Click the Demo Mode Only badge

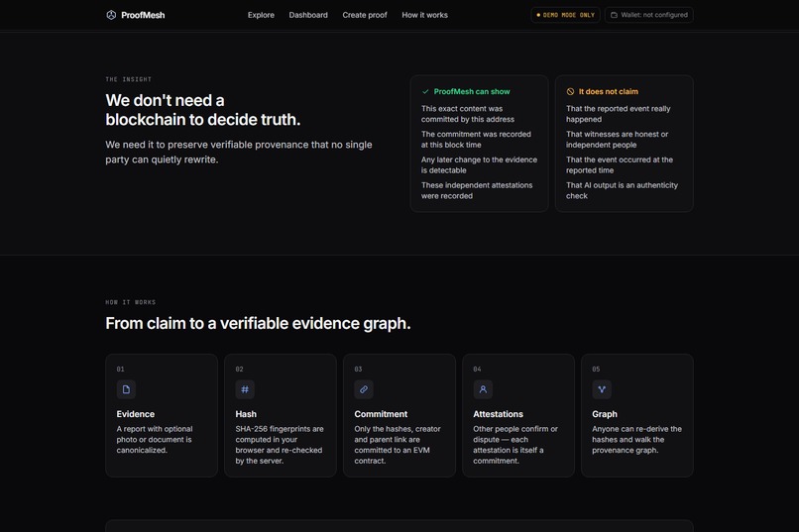[565, 15]
